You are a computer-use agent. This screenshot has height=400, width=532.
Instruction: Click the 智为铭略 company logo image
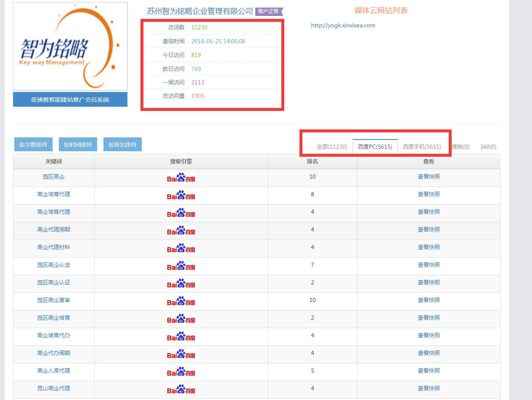click(x=70, y=46)
